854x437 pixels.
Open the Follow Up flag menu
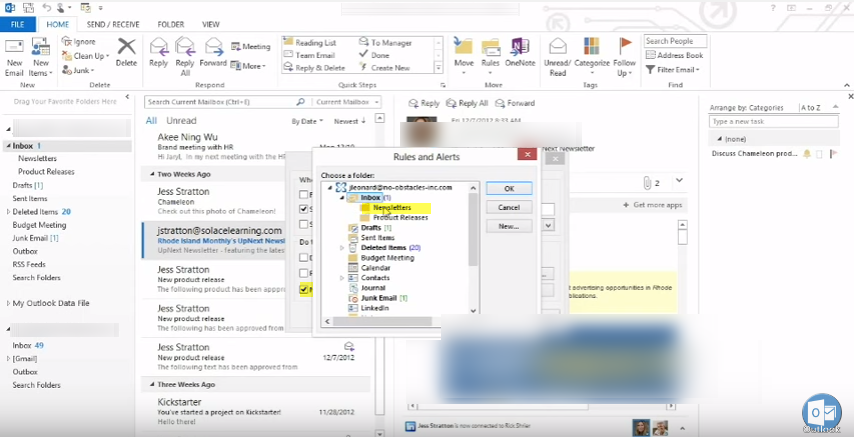(624, 57)
